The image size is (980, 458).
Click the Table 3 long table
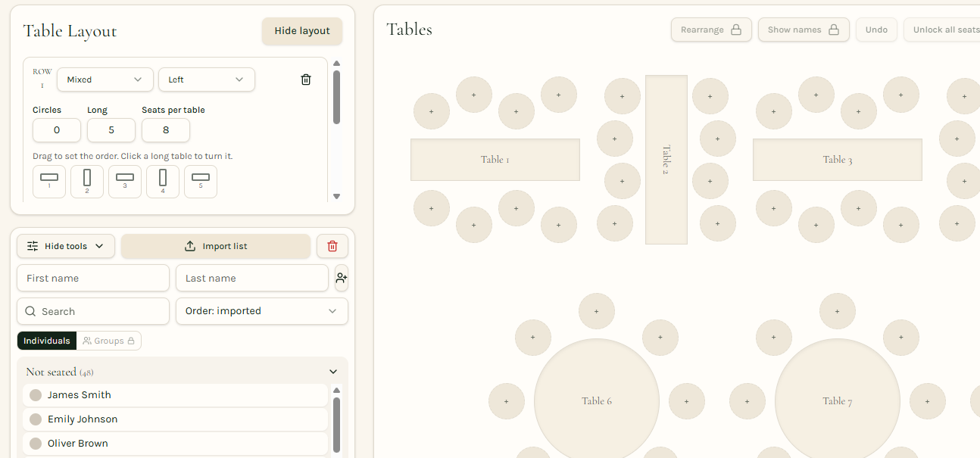coord(838,160)
